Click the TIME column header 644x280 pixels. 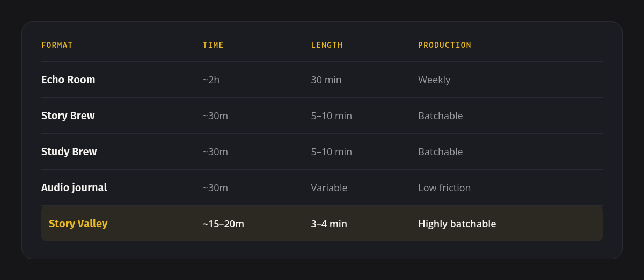tap(213, 45)
